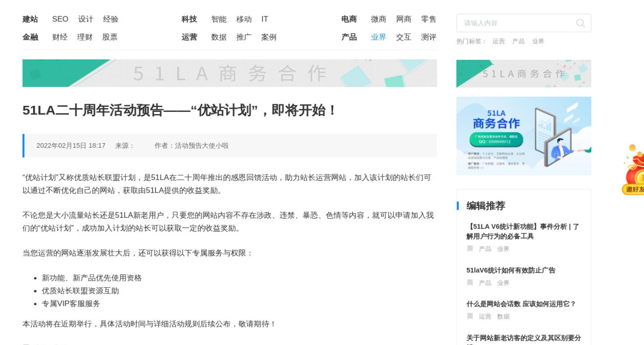The height and width of the screenshot is (345, 644).
Task: Open the 股票 subcategory
Action: point(110,37)
